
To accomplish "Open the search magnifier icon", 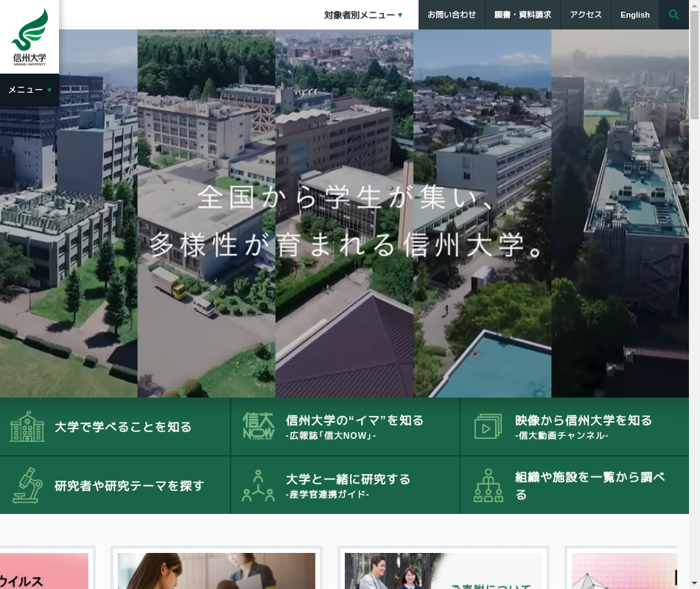I will point(673,15).
